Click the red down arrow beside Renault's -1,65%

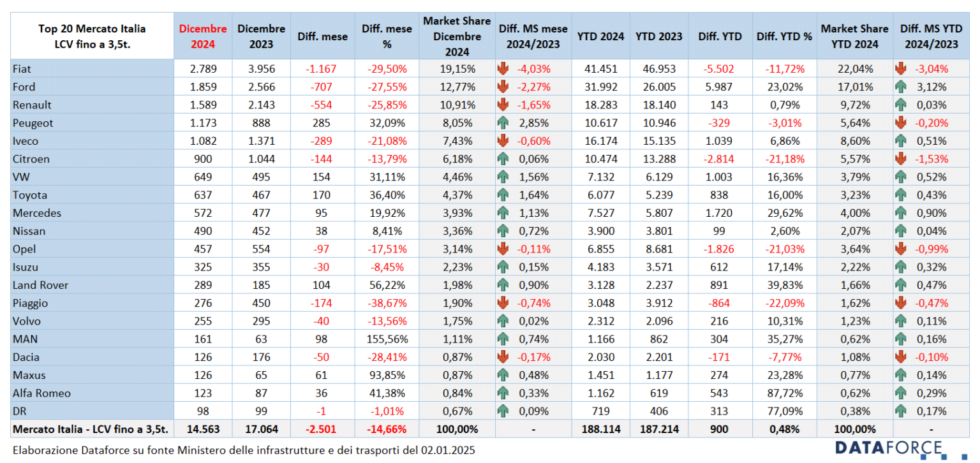503,105
